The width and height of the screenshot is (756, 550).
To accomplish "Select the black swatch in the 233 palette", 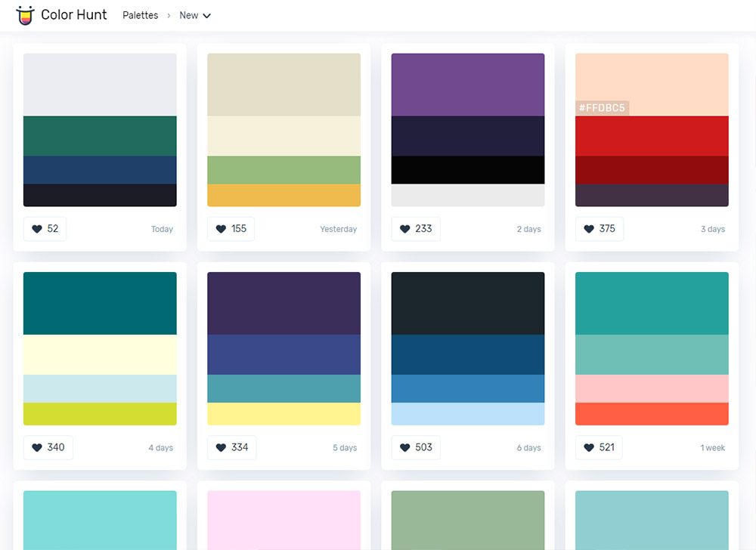I will [468, 170].
